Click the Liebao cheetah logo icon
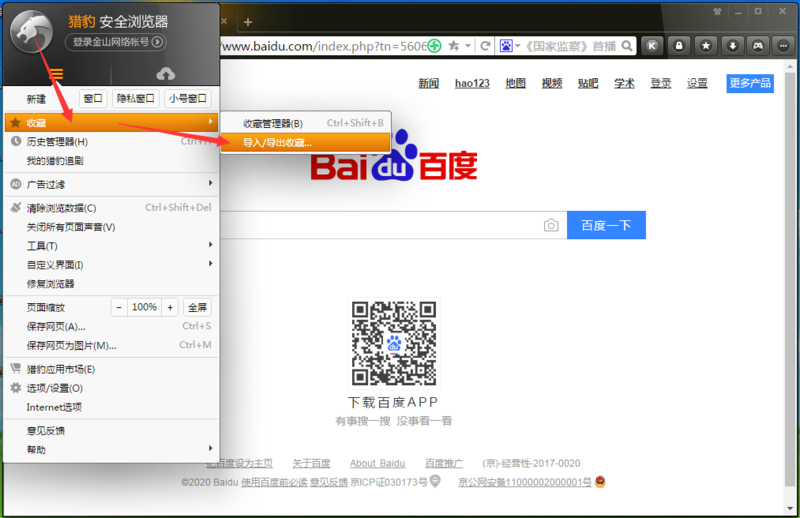 (x=32, y=31)
